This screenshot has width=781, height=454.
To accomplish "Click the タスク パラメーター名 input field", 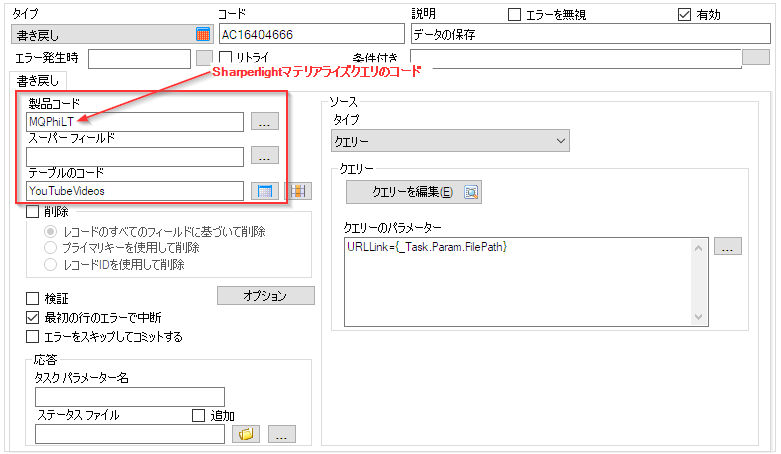I will pyautogui.click(x=130, y=397).
